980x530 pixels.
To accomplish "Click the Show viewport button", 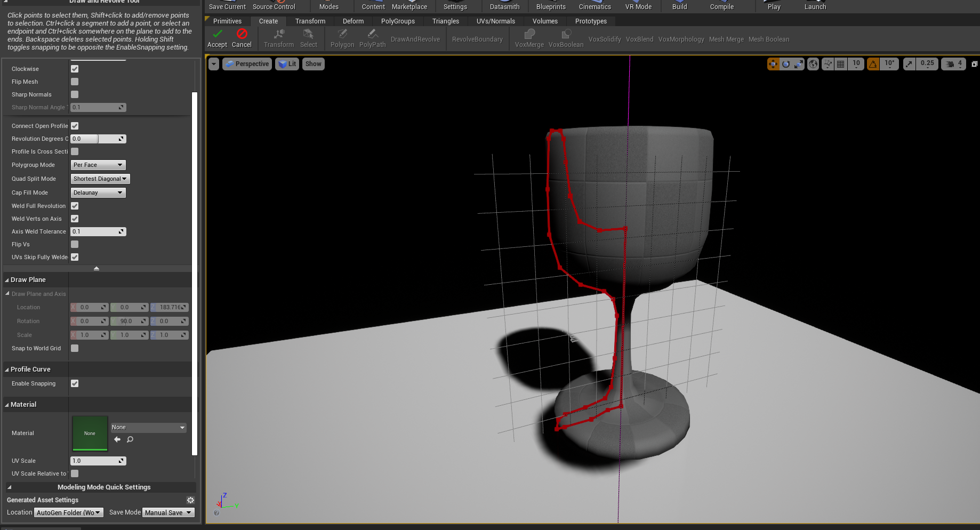I will coord(314,64).
